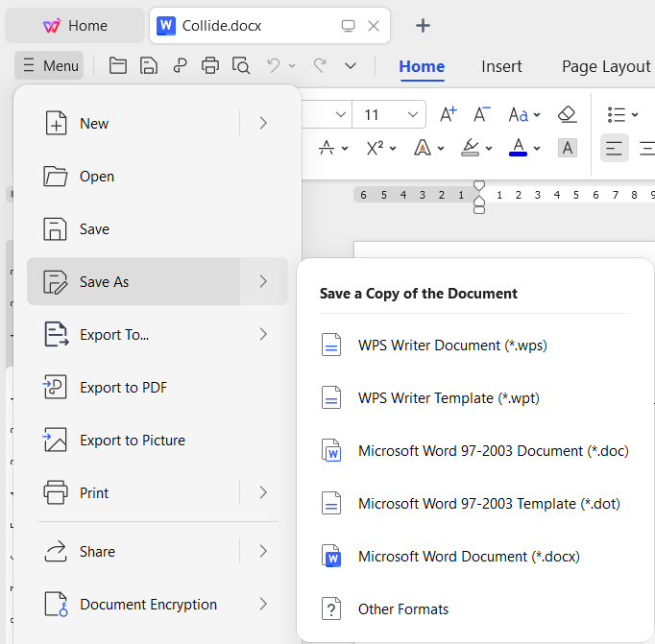Expand the New submenu arrow
The width and height of the screenshot is (655, 644).
263,123
